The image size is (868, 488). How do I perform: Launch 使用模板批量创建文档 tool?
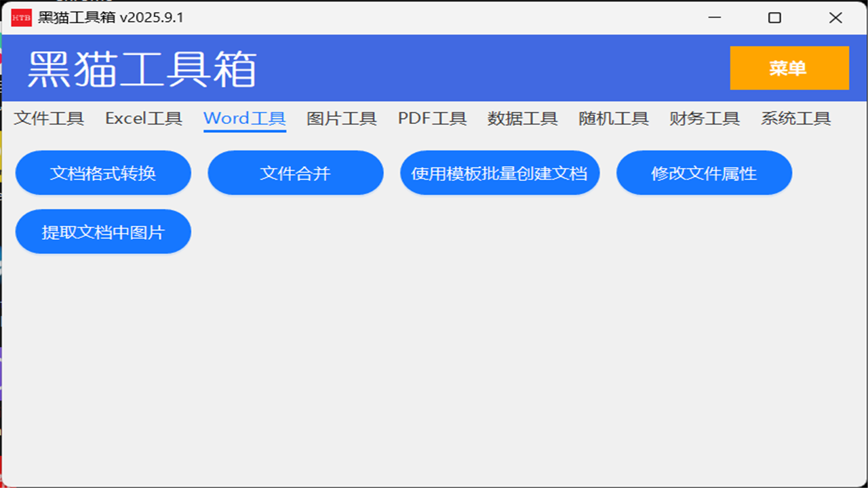[500, 173]
